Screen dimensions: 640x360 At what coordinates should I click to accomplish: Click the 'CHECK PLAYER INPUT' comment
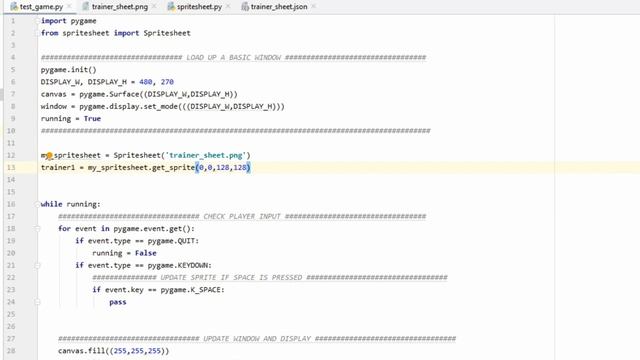pos(242,216)
